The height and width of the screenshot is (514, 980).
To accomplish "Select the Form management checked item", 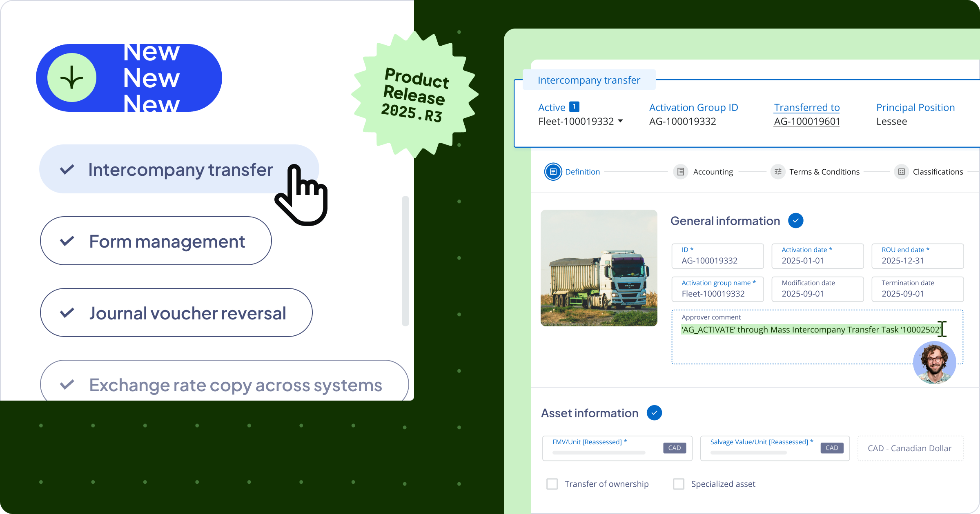I will tap(156, 241).
